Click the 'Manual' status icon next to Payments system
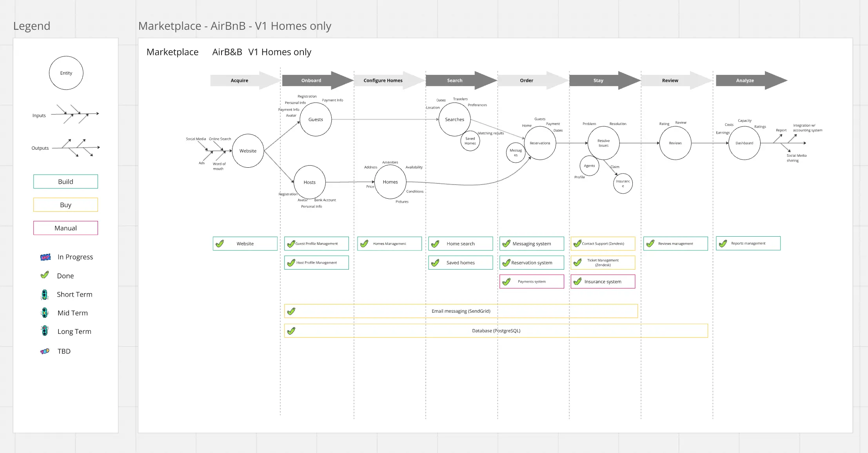Image resolution: width=868 pixels, height=453 pixels. click(x=507, y=281)
